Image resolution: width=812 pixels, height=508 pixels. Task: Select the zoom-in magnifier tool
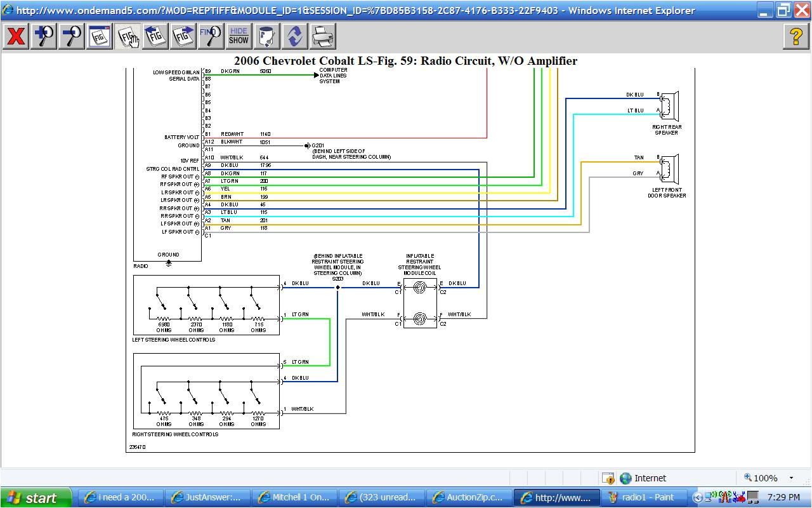43,36
